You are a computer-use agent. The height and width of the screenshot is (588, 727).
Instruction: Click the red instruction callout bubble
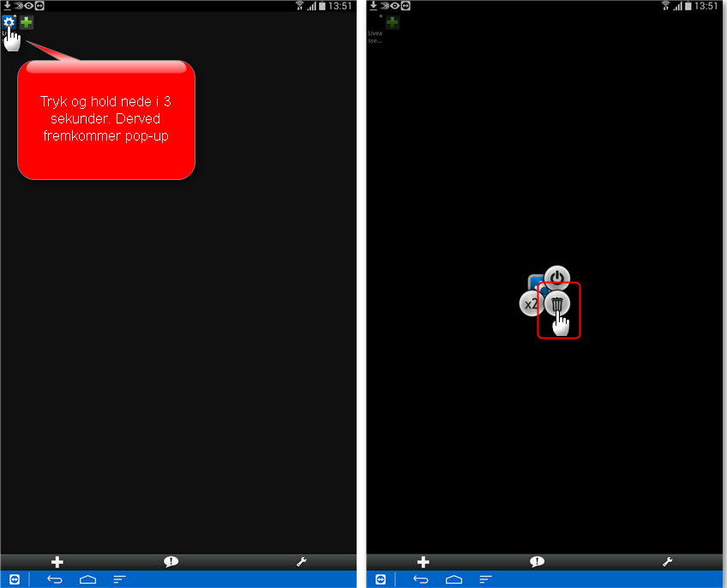pyautogui.click(x=106, y=120)
